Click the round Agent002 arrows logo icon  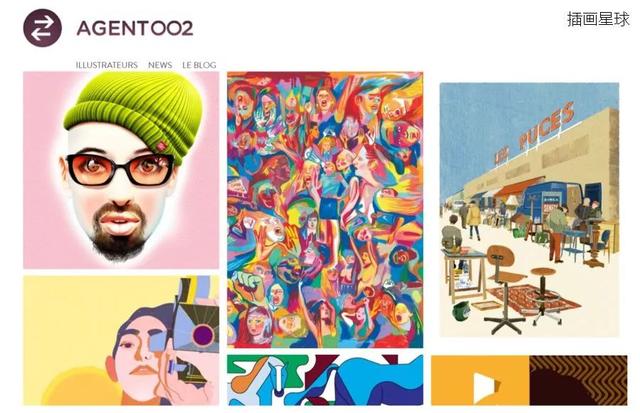42,28
